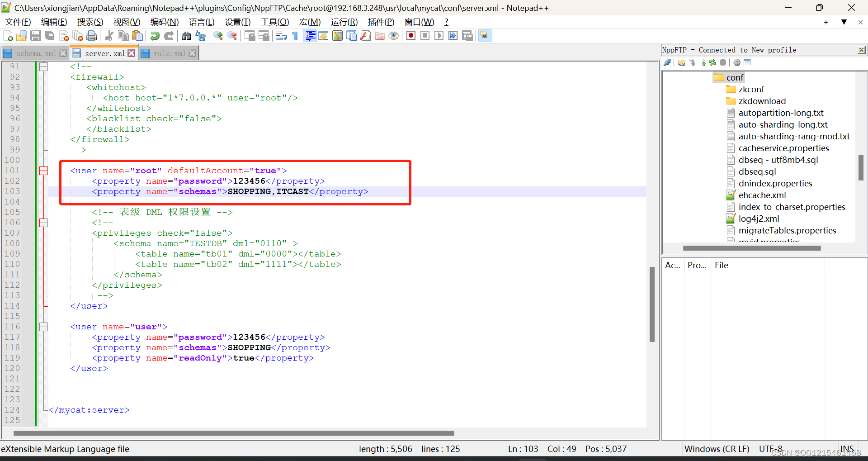868x461 pixels.
Task: Toggle the Monitoring eye icon
Action: 394,36
